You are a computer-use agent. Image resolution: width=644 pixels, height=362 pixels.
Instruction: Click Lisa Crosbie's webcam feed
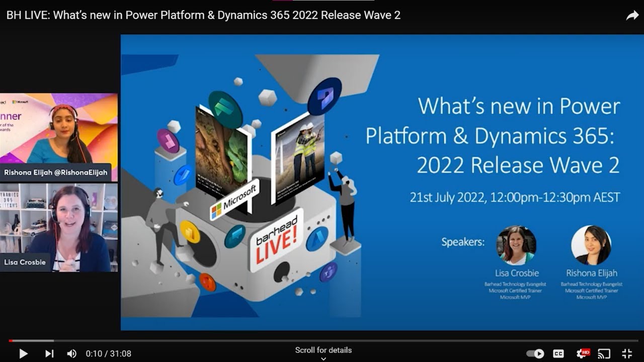tap(59, 228)
